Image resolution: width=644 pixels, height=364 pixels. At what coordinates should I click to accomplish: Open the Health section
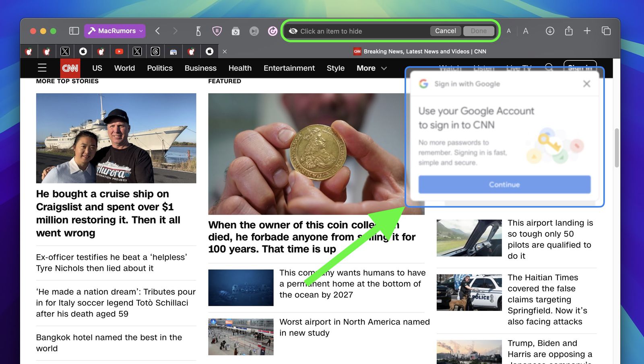coord(240,68)
